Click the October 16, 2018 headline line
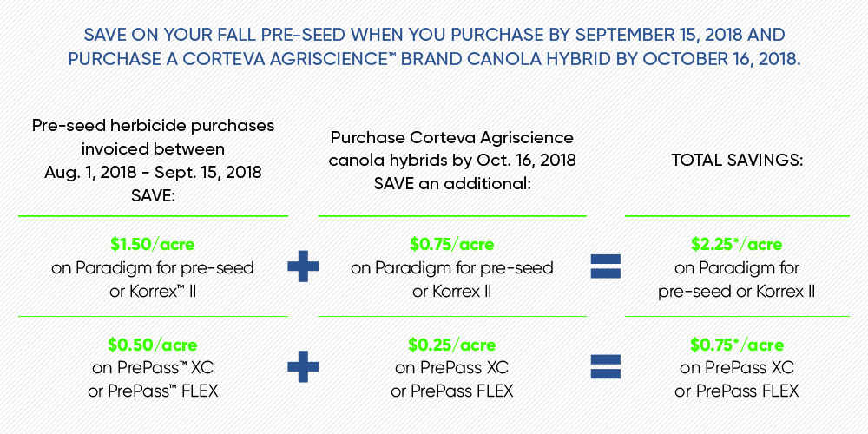Image resolution: width=868 pixels, height=434 pixels. (434, 59)
